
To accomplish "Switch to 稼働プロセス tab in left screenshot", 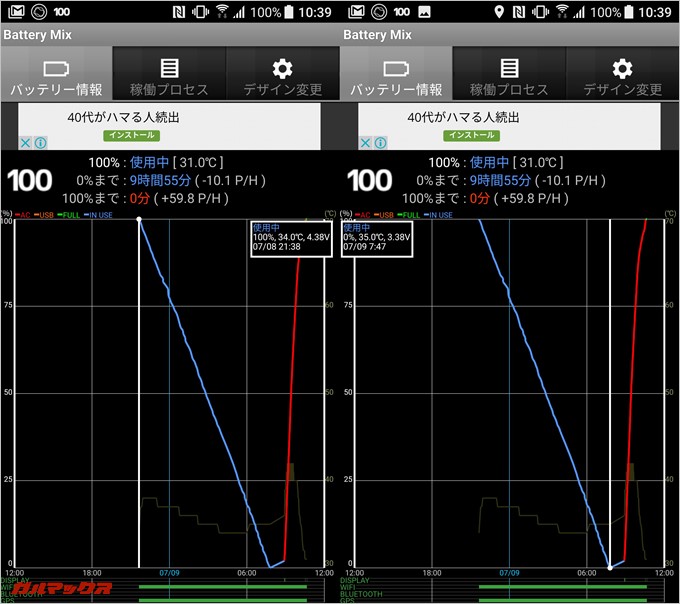I will click(169, 76).
